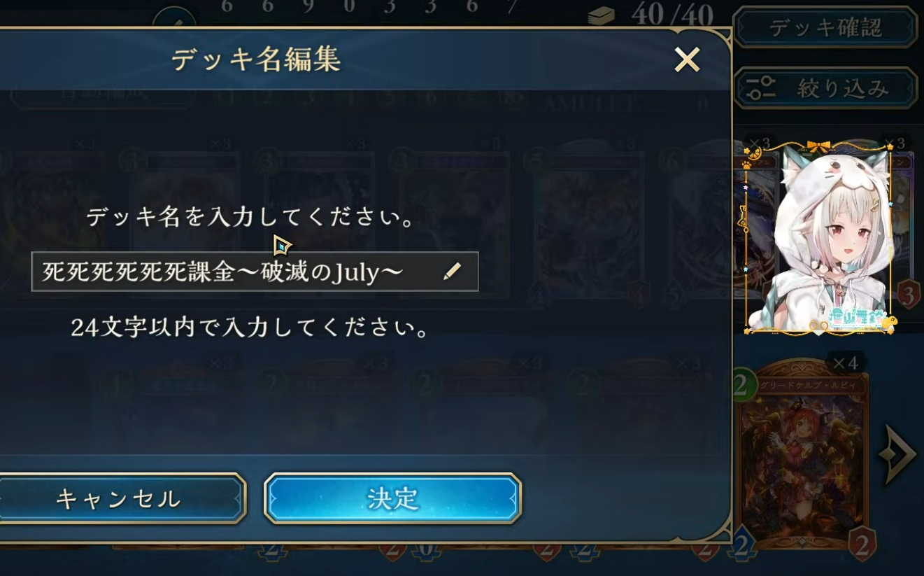The width and height of the screenshot is (924, 576).
Task: Open the 絞り込み filter options
Action: pyautogui.click(x=825, y=88)
